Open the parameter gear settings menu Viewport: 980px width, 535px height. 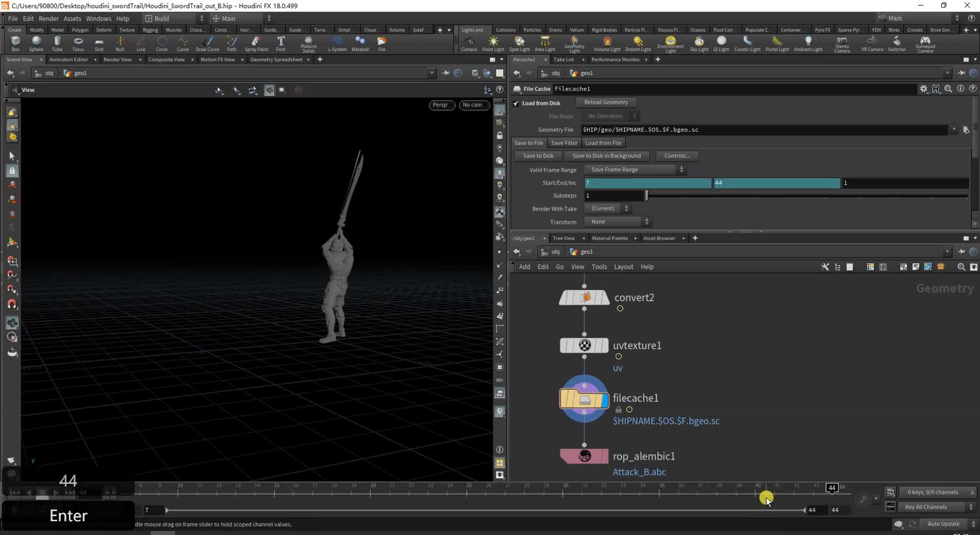click(923, 89)
